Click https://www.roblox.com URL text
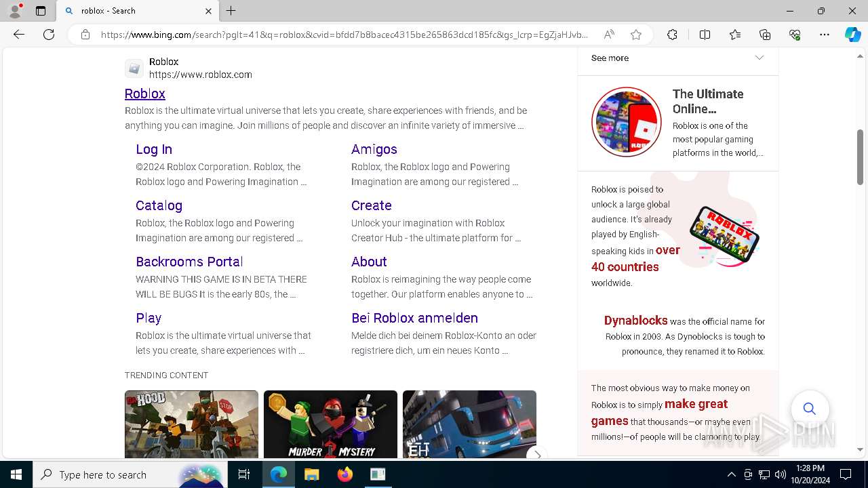 (201, 75)
